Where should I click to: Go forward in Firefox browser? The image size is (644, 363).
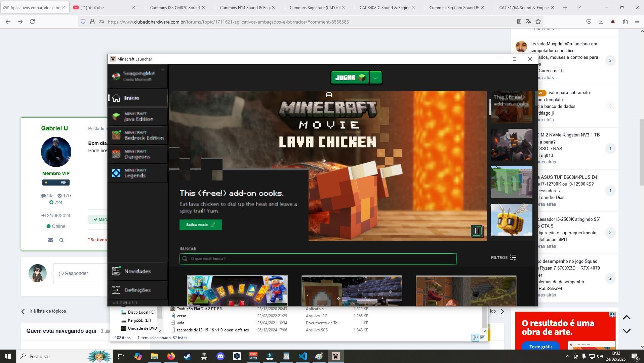pos(20,22)
